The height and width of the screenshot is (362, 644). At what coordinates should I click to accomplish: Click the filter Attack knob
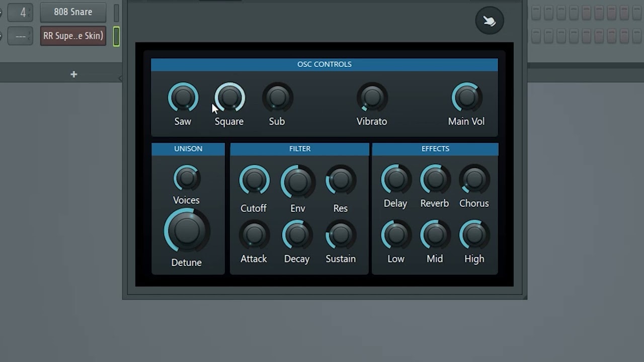click(254, 234)
